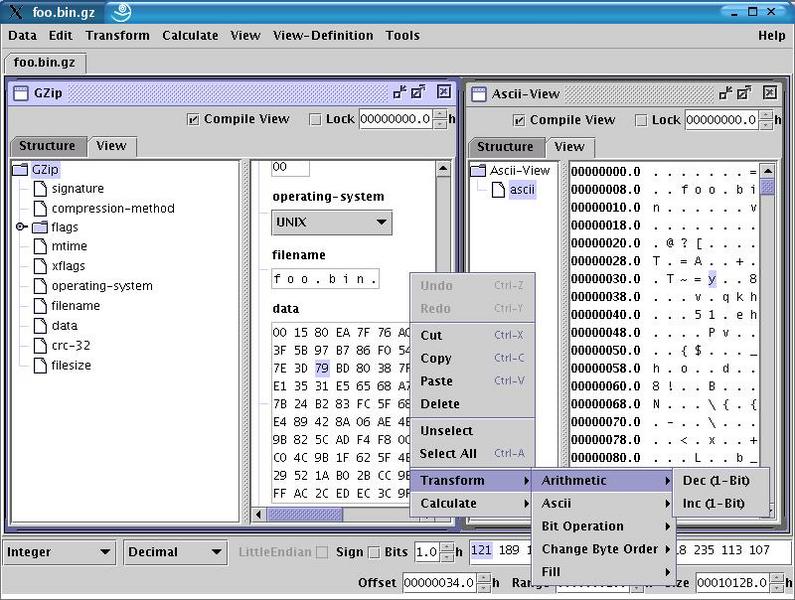Click the GZip horizontal scrollbar thumb
This screenshot has height=600, width=795.
(x=305, y=515)
